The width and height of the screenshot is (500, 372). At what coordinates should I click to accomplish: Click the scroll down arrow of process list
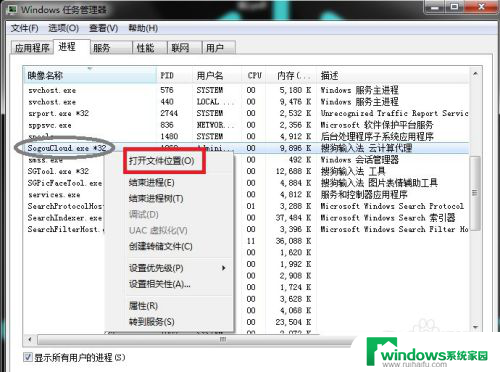[475, 327]
